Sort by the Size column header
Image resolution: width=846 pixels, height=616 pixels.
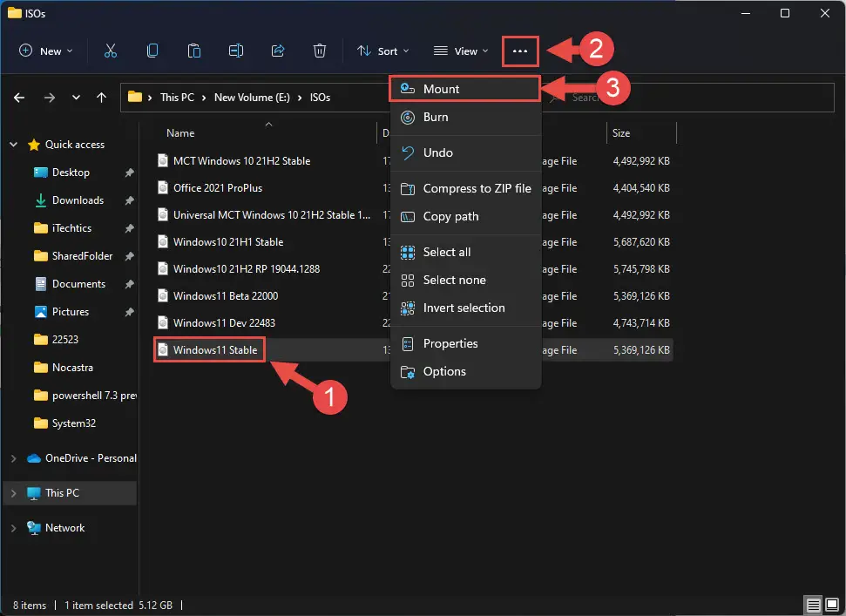click(x=621, y=133)
